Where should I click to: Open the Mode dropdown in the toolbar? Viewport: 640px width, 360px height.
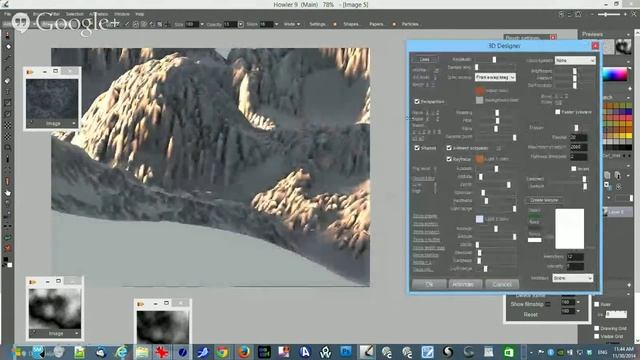tap(291, 24)
